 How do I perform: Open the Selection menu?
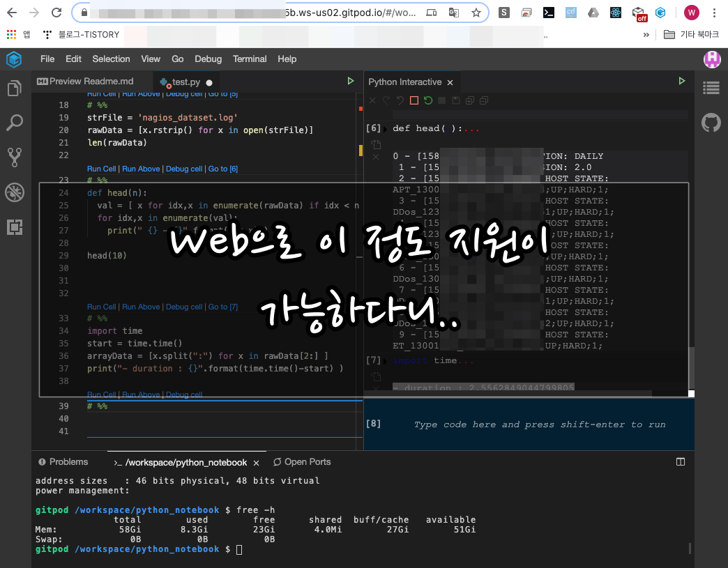(111, 59)
